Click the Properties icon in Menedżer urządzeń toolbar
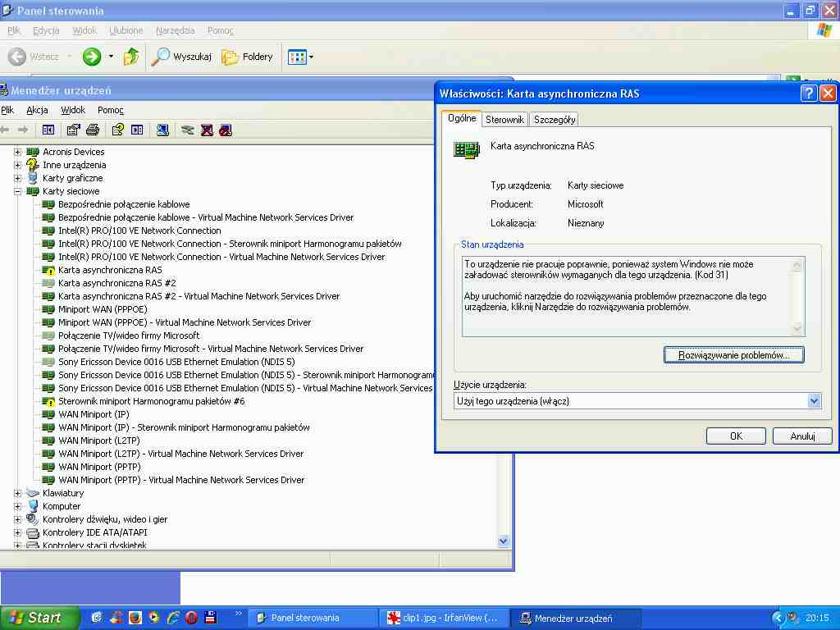Viewport: 840px width, 630px height. tap(73, 130)
